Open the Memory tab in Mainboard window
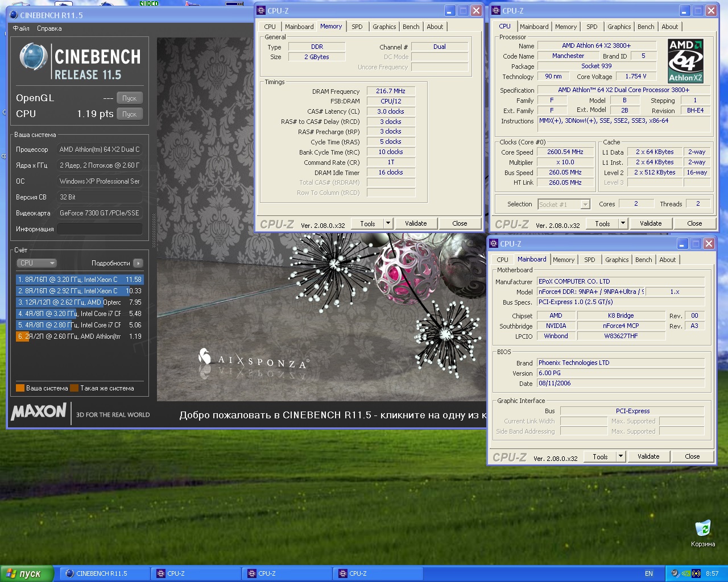 click(564, 260)
